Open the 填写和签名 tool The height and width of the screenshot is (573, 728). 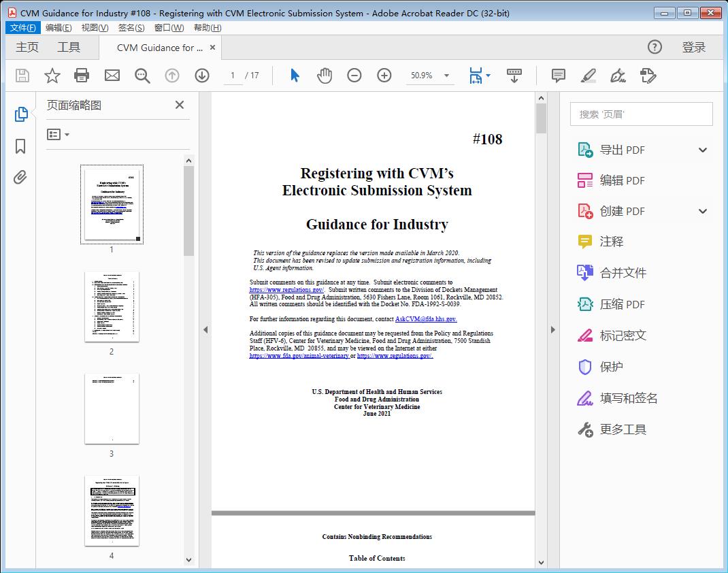[627, 398]
